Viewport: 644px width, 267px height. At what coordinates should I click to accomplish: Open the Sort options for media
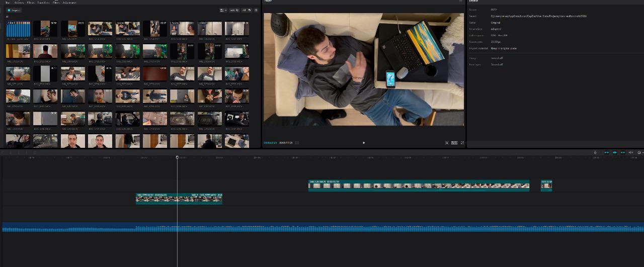click(x=234, y=10)
